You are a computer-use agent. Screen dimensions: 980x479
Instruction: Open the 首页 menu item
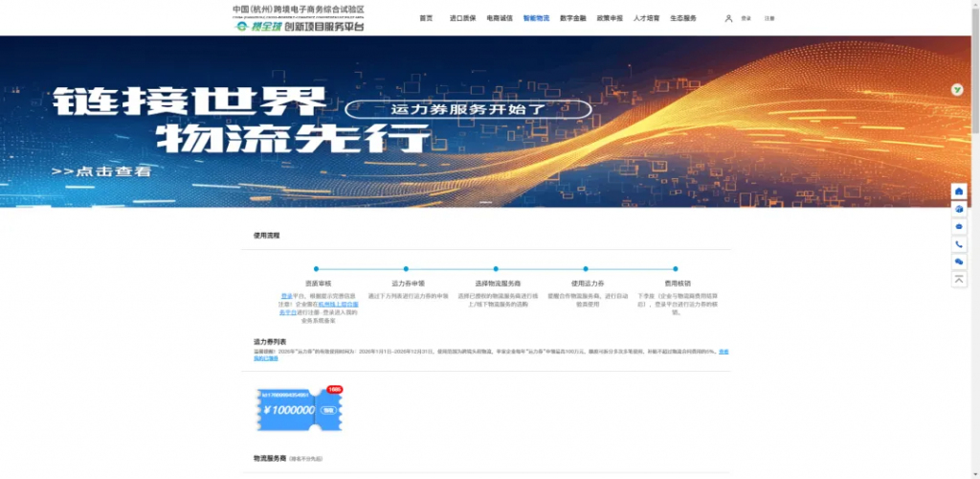click(426, 18)
